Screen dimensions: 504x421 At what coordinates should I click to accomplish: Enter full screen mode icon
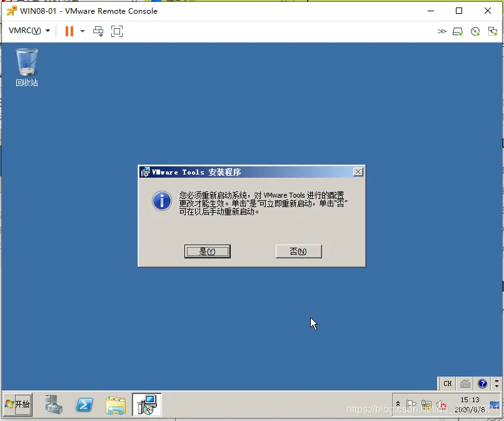117,31
